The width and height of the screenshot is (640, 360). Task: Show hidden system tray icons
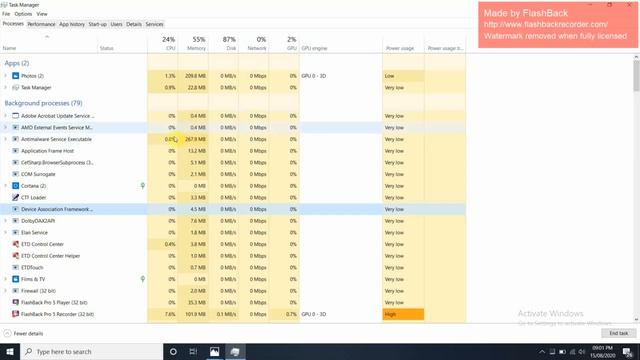point(542,352)
